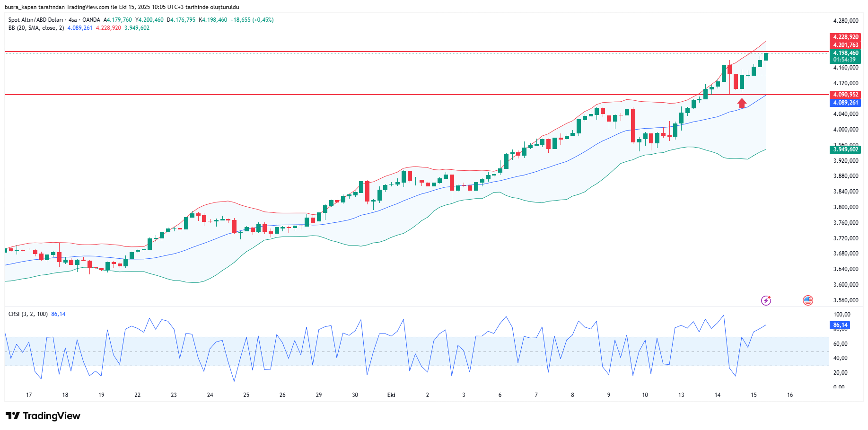The image size is (868, 430).
Task: Click the purple lightning event icon
Action: pyautogui.click(x=766, y=300)
